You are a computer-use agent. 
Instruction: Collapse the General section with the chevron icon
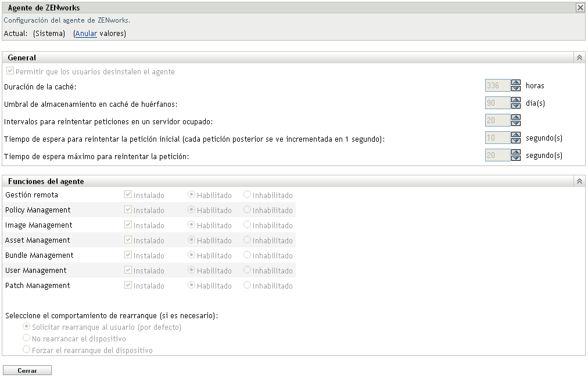[579, 57]
